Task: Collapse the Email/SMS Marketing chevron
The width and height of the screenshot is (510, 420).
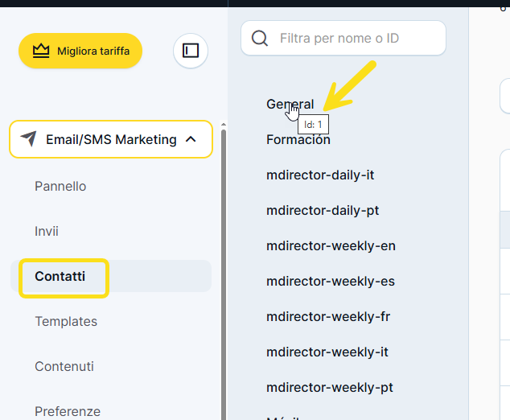Action: tap(191, 139)
